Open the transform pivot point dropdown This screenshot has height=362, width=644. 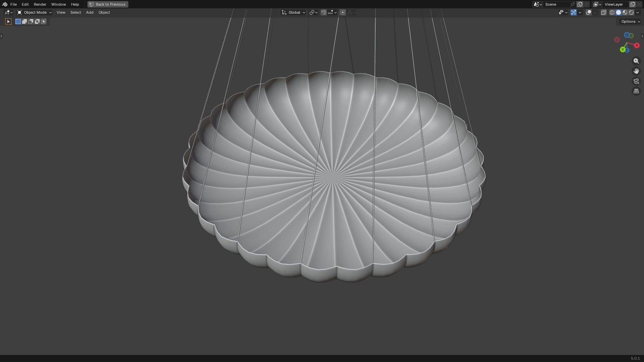(x=313, y=12)
